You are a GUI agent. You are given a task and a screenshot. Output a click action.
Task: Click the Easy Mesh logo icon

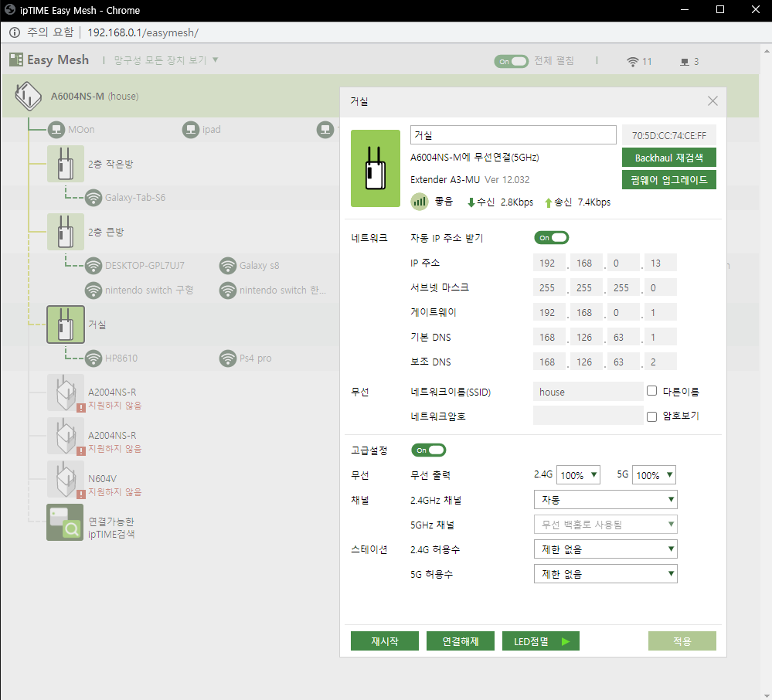[15, 60]
